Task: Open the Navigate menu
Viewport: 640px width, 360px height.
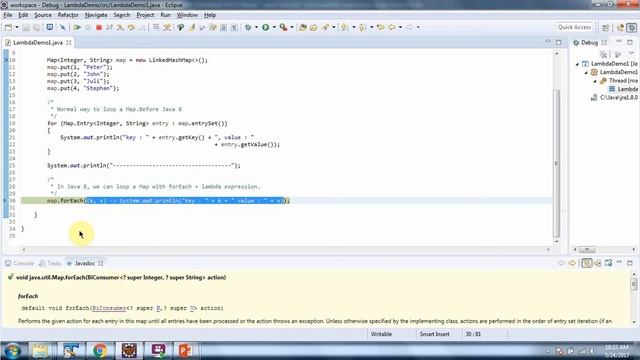Action: (x=96, y=15)
